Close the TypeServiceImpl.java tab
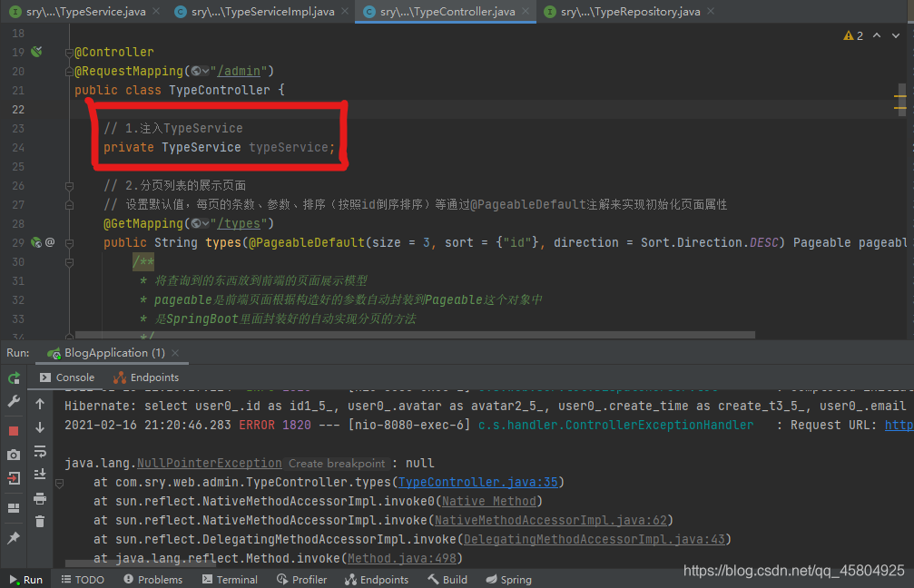 click(x=345, y=11)
